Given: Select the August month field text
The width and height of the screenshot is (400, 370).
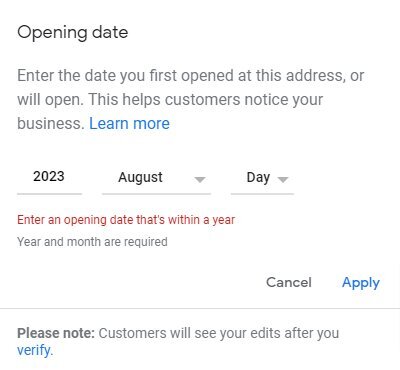Looking at the screenshot, I should (x=140, y=177).
